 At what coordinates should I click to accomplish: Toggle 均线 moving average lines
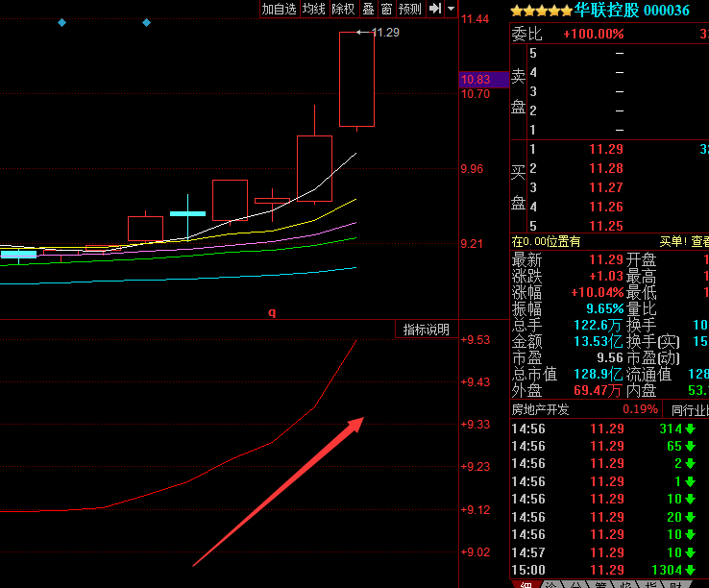pyautogui.click(x=313, y=9)
